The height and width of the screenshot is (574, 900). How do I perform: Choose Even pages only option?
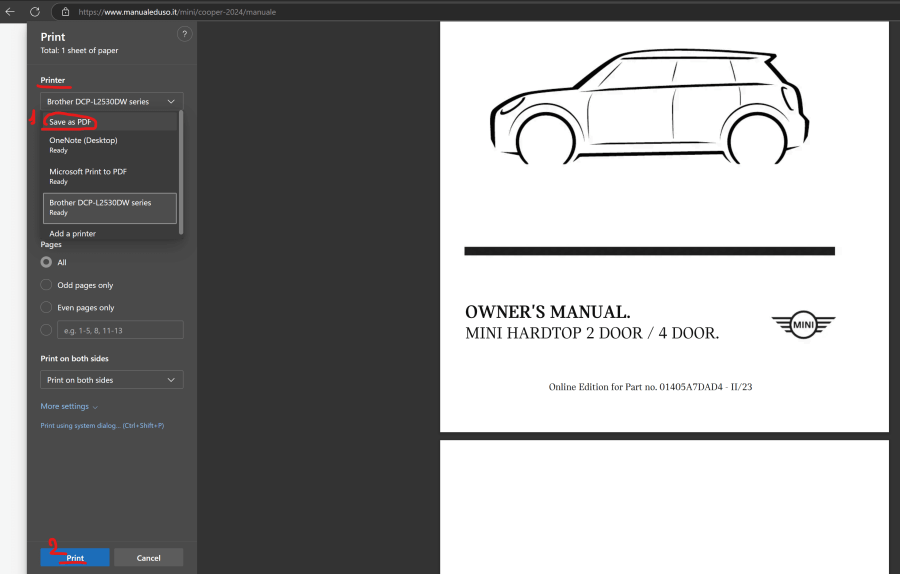coord(46,308)
